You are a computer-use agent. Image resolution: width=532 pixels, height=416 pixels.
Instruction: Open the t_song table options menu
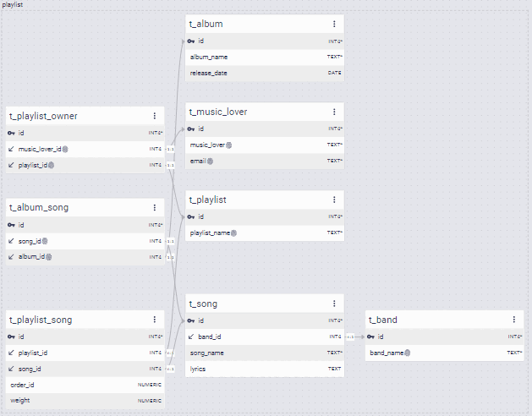334,304
